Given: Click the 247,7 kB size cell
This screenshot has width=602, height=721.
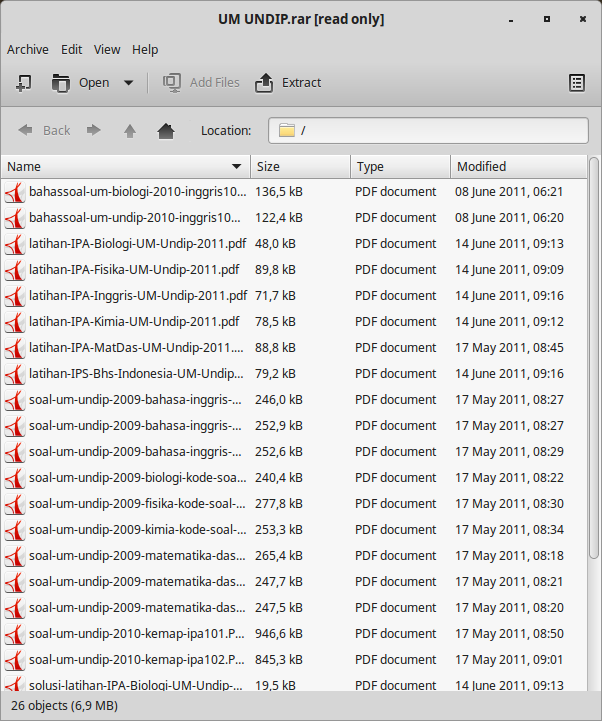Looking at the screenshot, I should coord(279,582).
